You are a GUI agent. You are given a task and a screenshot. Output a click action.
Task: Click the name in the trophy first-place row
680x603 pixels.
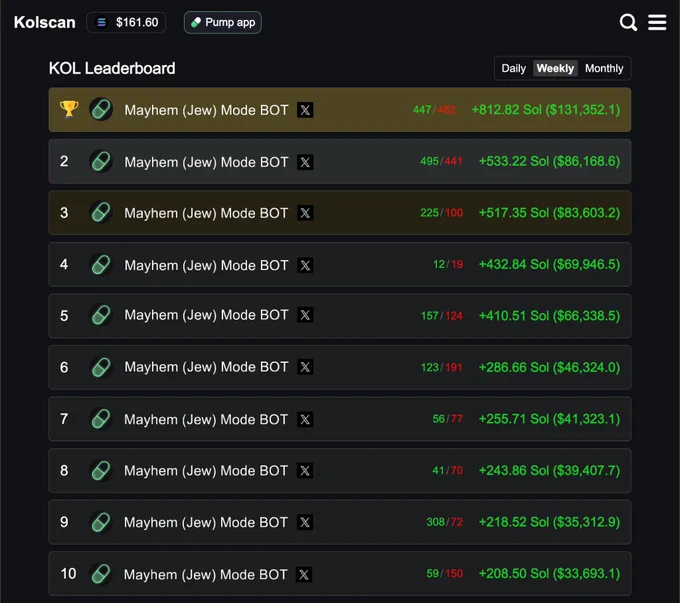point(206,110)
